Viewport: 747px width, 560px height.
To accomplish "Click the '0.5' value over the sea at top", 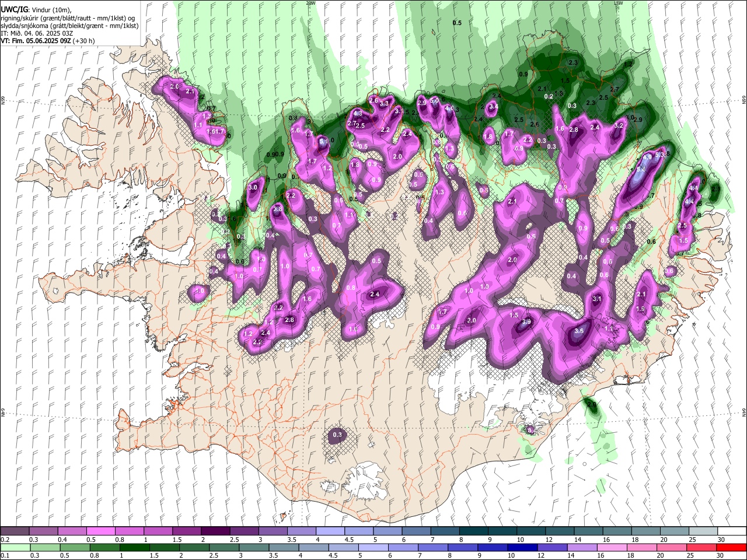I will pos(457,23).
